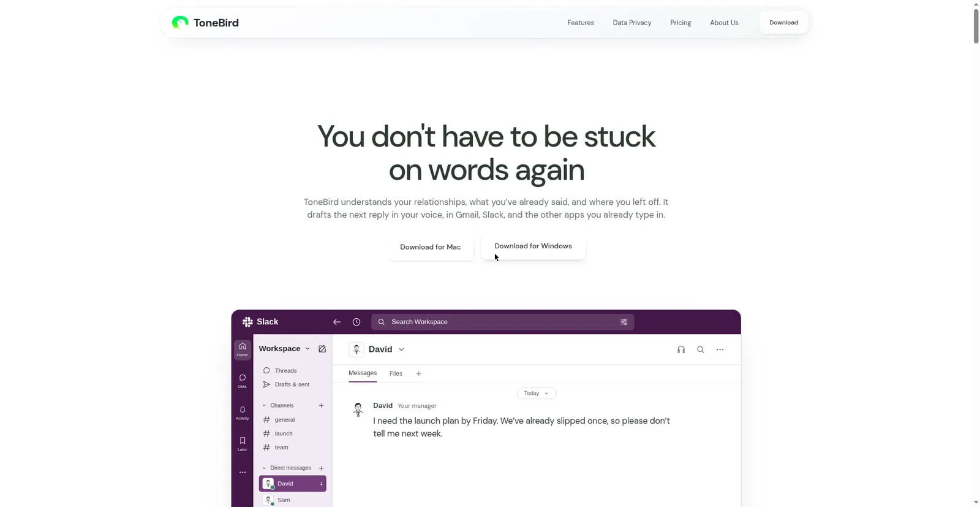
Task: Click the magnifier icon in David's chat header
Action: (701, 349)
